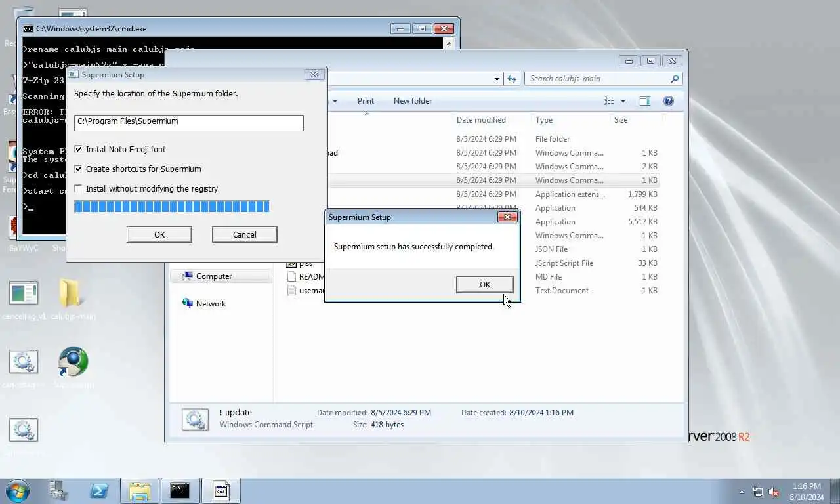Click Cancel in the Supermium Setup dialog
This screenshot has width=840, height=504.
[245, 234]
